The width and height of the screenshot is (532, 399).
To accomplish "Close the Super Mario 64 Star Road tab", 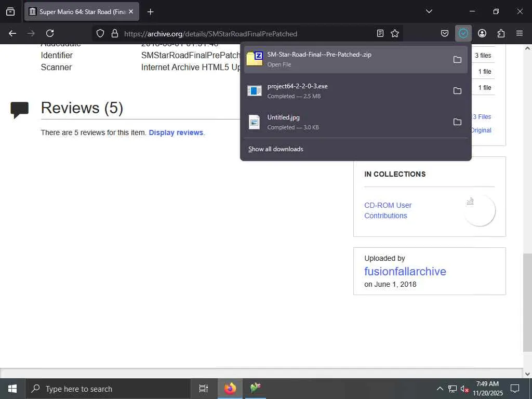I will 131,11.
